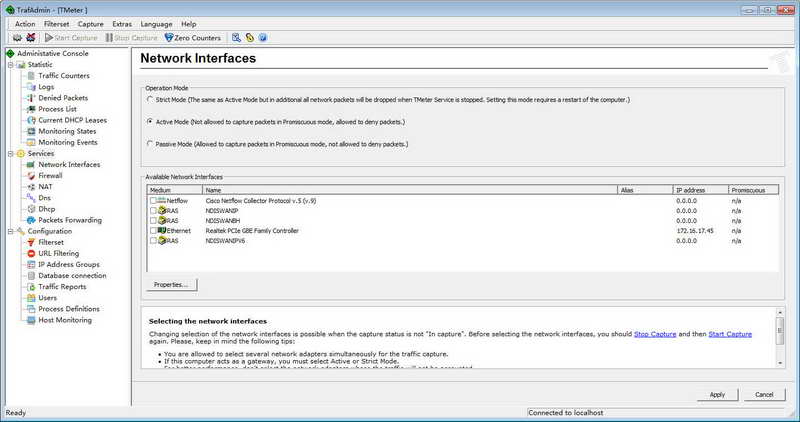Open Monitoring Events node
This screenshot has width=800, height=422.
(68, 142)
